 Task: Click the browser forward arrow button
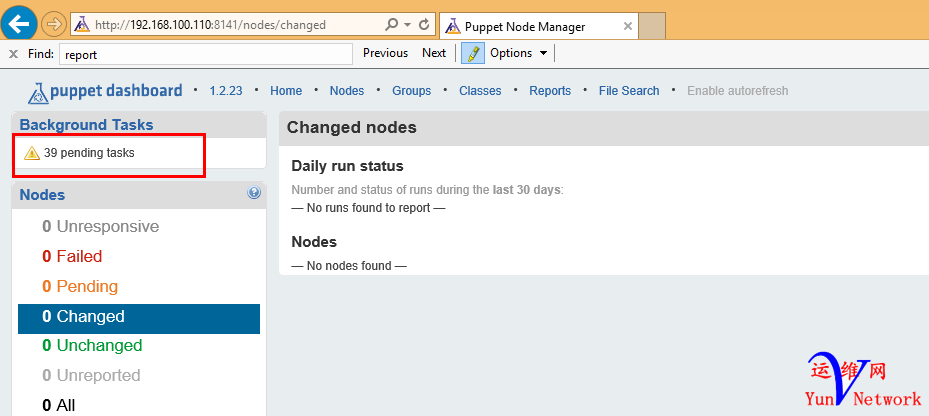pyautogui.click(x=54, y=23)
